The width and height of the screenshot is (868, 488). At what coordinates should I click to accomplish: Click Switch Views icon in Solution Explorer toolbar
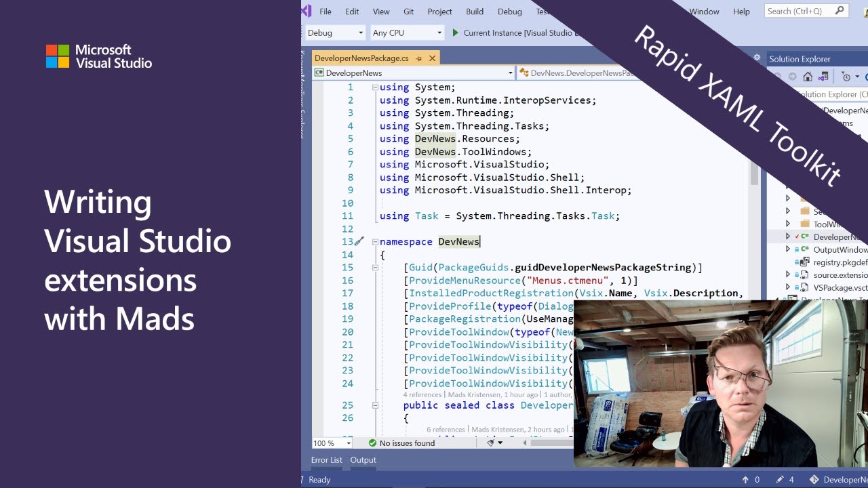pos(824,77)
